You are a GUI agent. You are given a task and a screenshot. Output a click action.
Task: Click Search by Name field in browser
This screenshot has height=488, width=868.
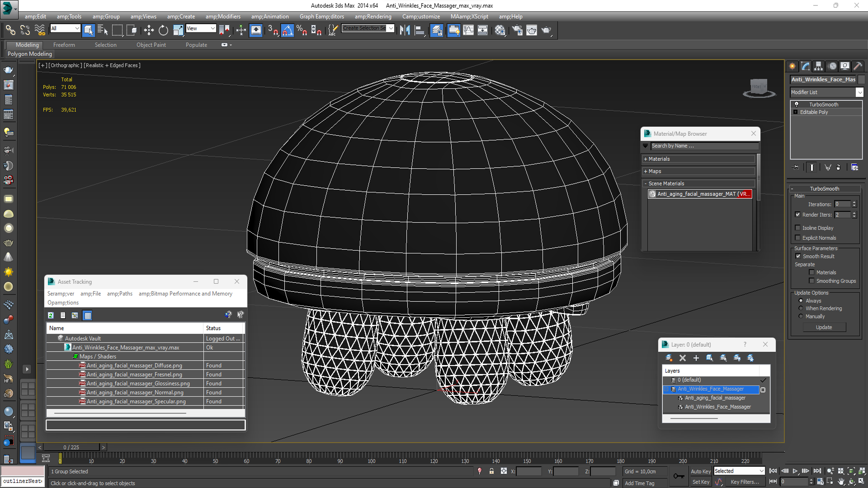click(x=704, y=146)
